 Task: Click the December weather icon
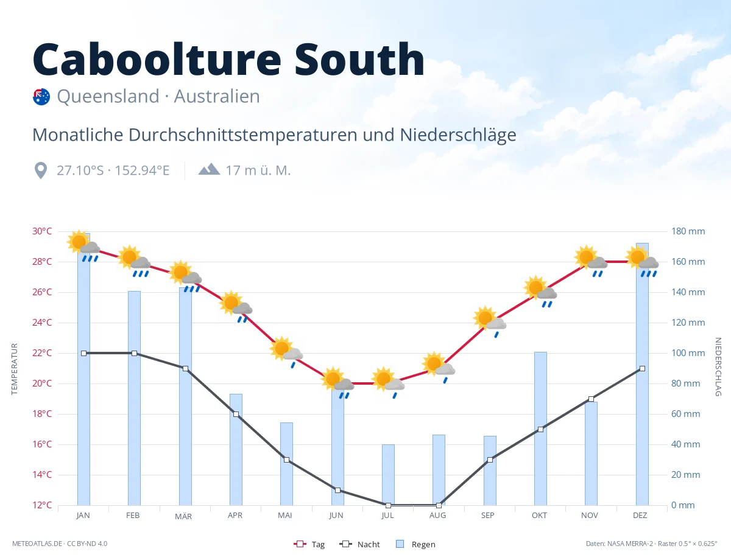coord(643,261)
